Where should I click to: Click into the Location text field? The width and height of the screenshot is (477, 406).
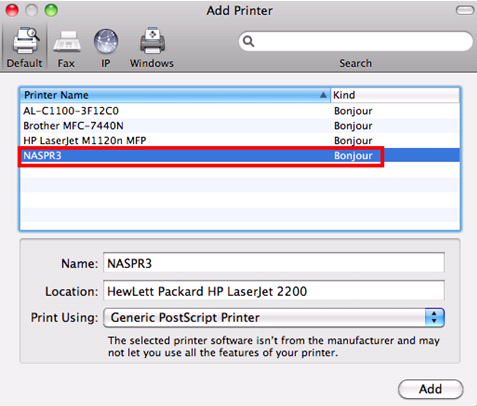[x=274, y=291]
